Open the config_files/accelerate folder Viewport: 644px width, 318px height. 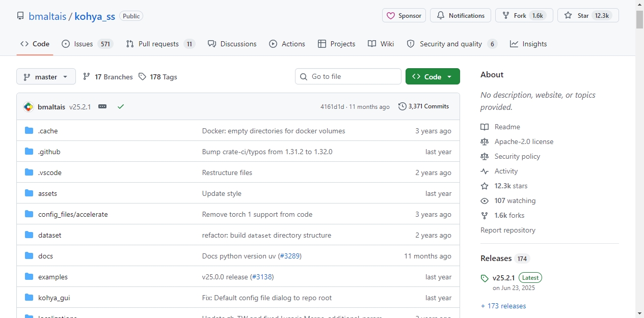(73, 214)
